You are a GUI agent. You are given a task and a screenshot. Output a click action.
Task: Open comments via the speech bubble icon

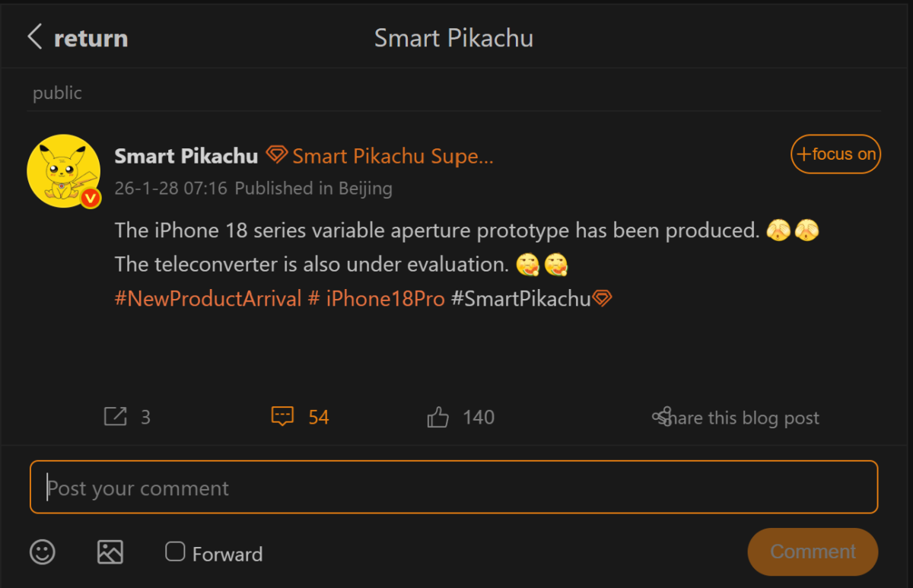click(x=282, y=416)
